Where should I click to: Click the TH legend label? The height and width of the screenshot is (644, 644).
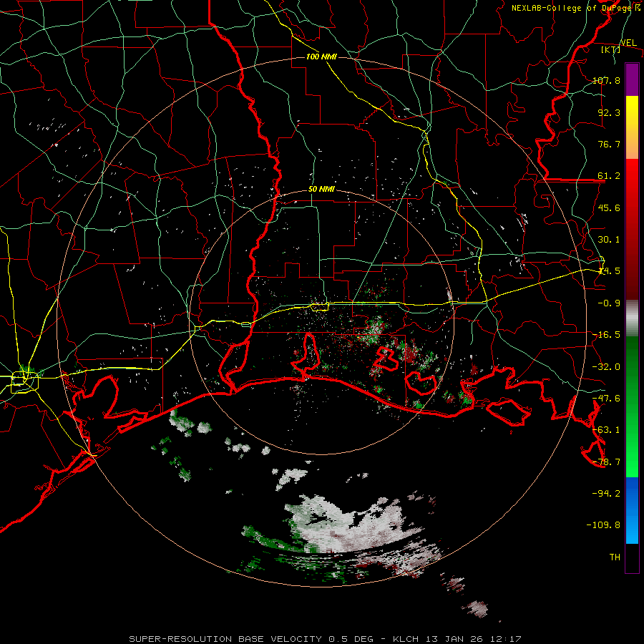coord(615,557)
